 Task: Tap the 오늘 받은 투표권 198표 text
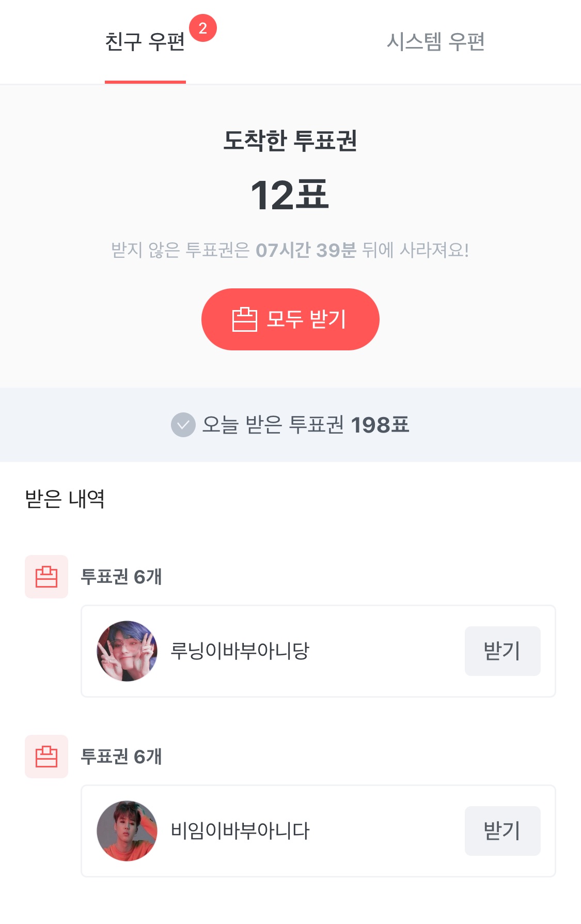(305, 425)
